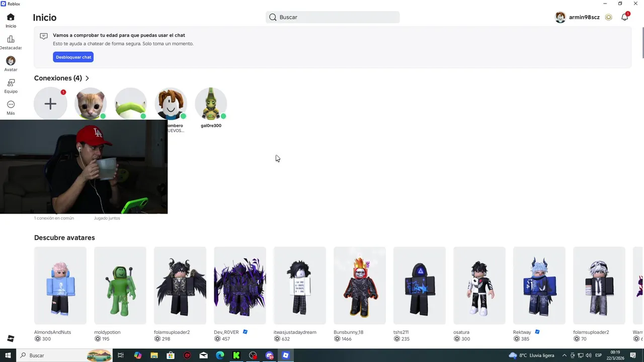The height and width of the screenshot is (362, 644).
Task: Click the search magnifier icon
Action: (x=273, y=17)
